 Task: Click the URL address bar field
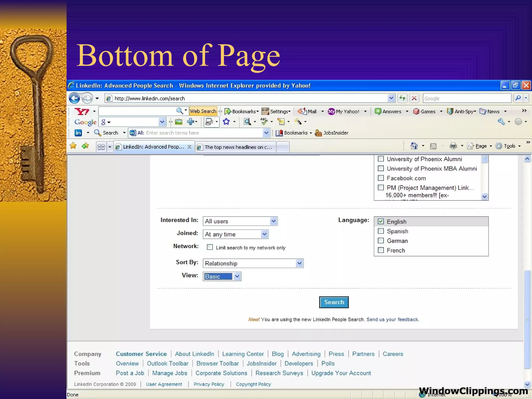[x=250, y=98]
